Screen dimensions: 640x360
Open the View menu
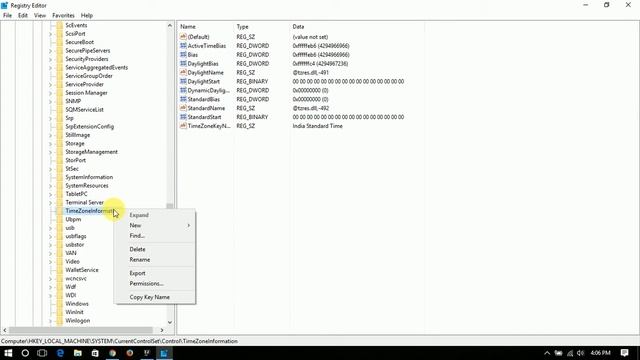pos(40,16)
